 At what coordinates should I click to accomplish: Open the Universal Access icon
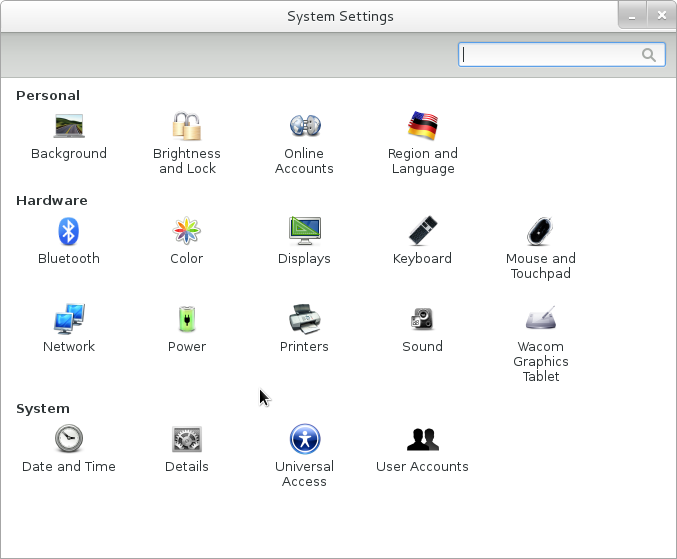click(305, 439)
